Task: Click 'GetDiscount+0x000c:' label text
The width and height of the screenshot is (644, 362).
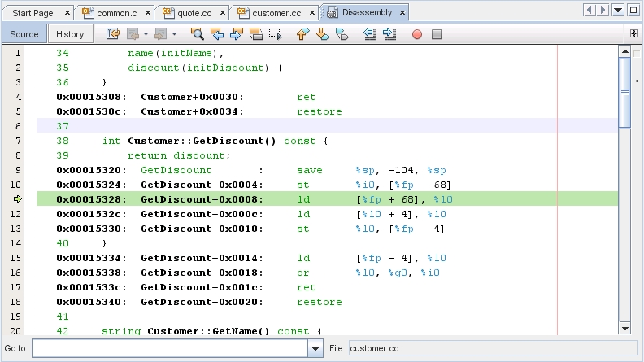Action: tap(202, 214)
